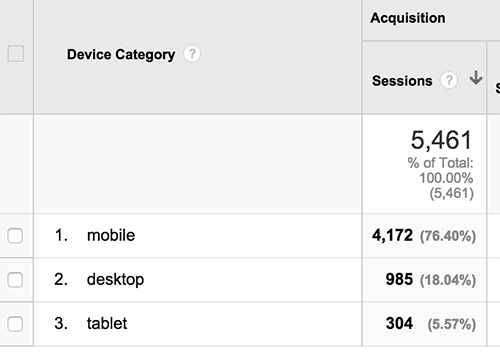Select the 304 tablet sessions value
This screenshot has height=363, width=500.
coord(399,323)
